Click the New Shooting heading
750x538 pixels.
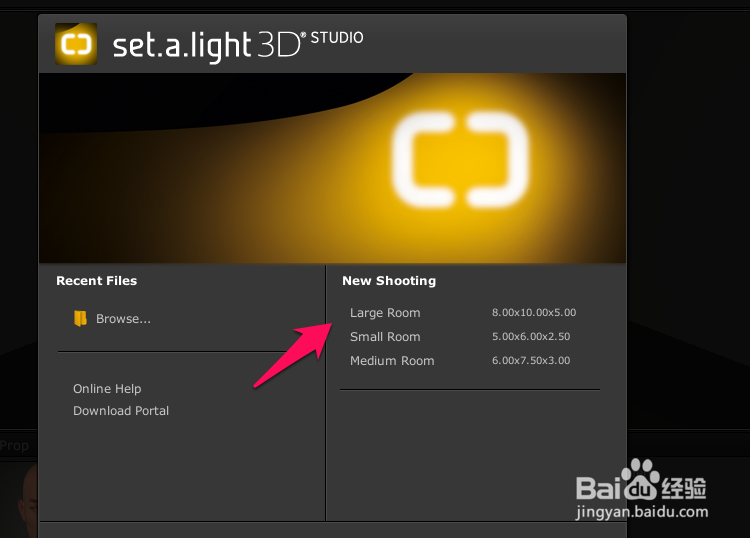(x=389, y=281)
